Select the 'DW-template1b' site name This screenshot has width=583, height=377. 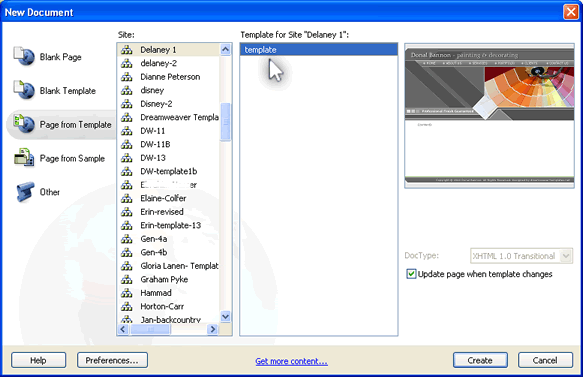(x=168, y=171)
